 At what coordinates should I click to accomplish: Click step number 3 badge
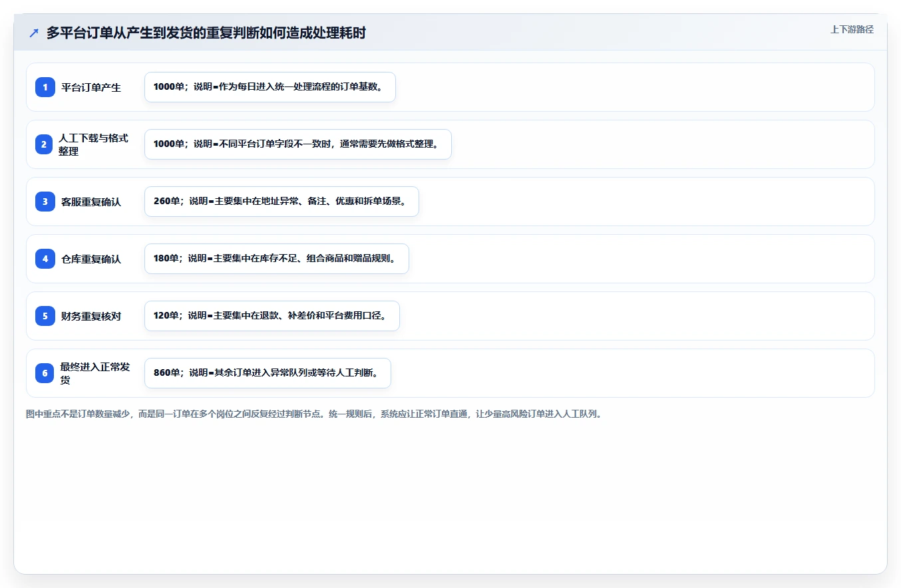click(45, 202)
